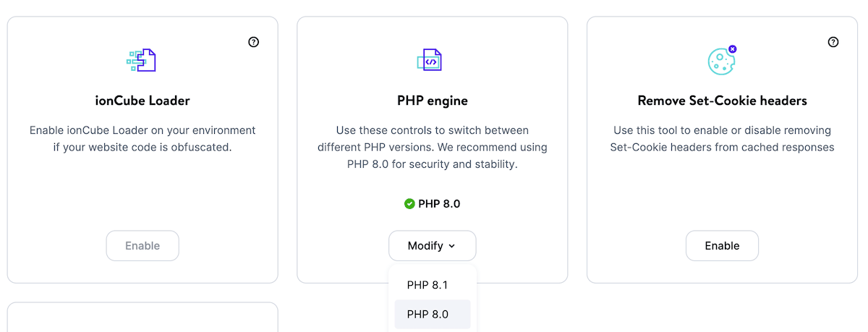Open help for Remove Set-Cookie headers card
868x332 pixels.
(833, 42)
